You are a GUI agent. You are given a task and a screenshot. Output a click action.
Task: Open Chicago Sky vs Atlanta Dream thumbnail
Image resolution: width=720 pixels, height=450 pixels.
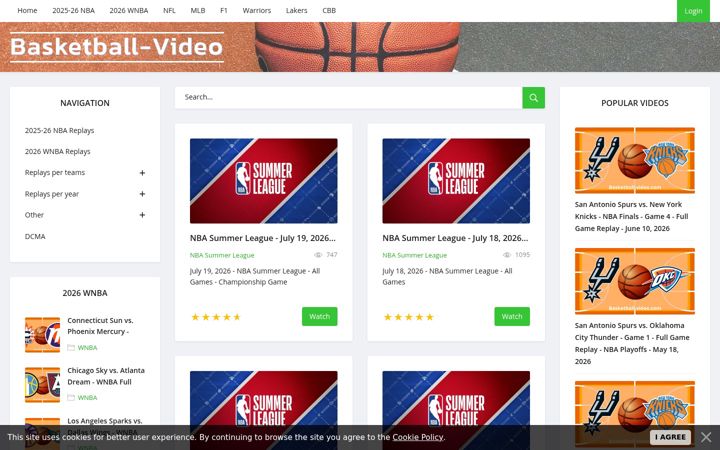pos(42,385)
